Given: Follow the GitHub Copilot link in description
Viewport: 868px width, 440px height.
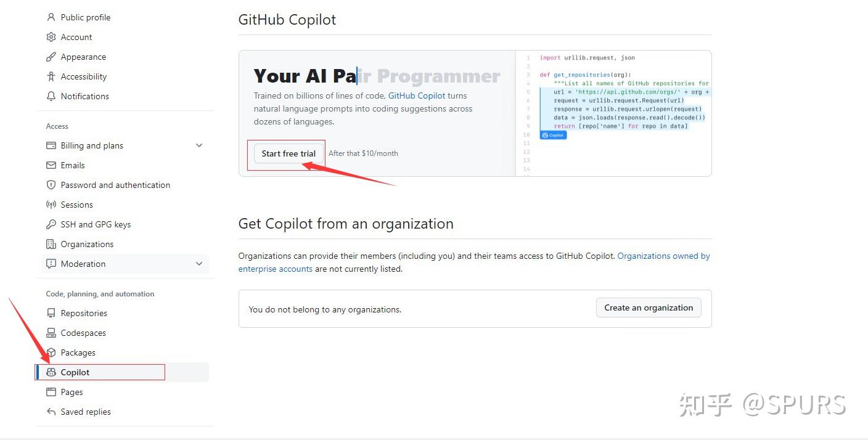Looking at the screenshot, I should 417,96.
